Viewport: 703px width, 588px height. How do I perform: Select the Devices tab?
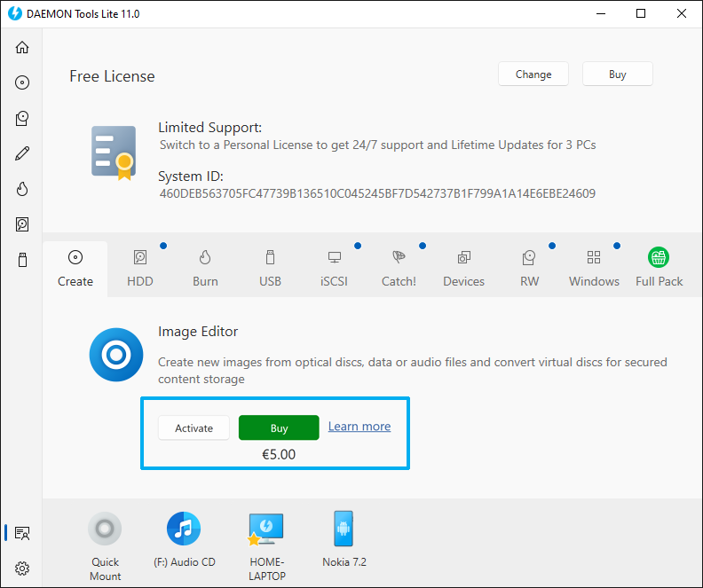tap(463, 269)
